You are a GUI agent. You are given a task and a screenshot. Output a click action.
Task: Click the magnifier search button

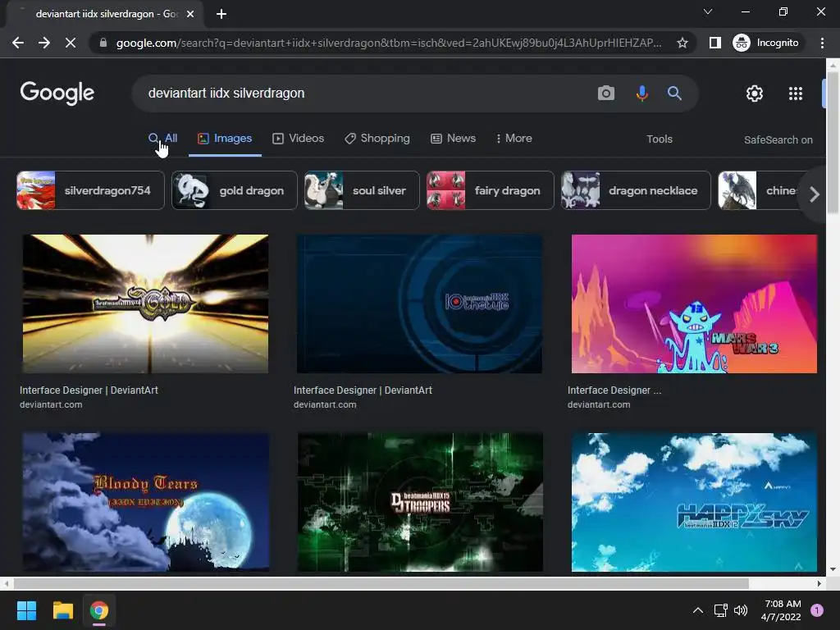click(x=674, y=94)
